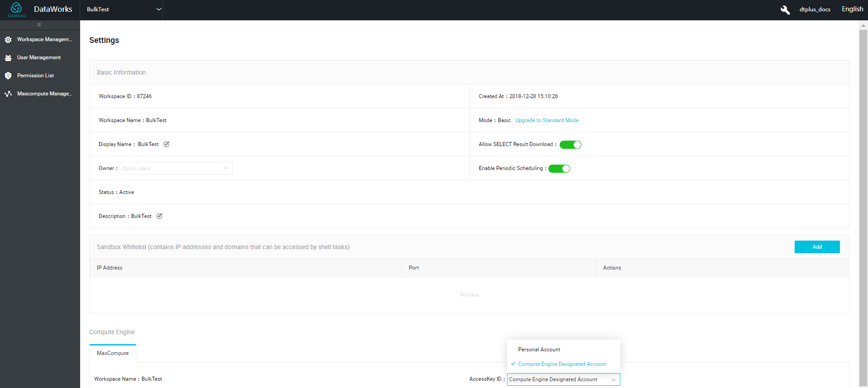Click the Settings page heading
Viewport: 868px width, 388px height.
[x=104, y=40]
